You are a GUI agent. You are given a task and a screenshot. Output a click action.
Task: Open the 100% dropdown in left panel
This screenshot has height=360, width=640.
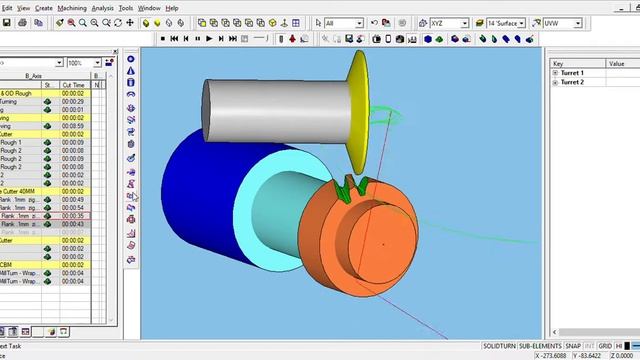[x=97, y=63]
